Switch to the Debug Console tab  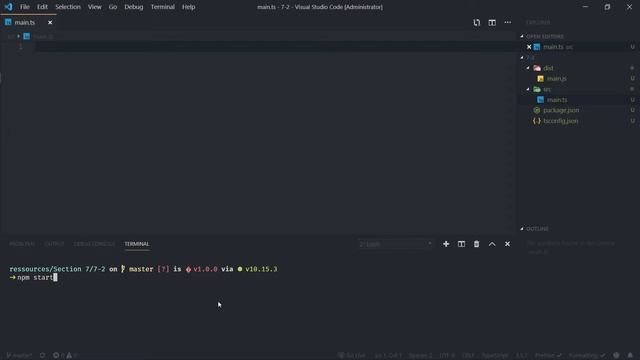click(x=94, y=244)
